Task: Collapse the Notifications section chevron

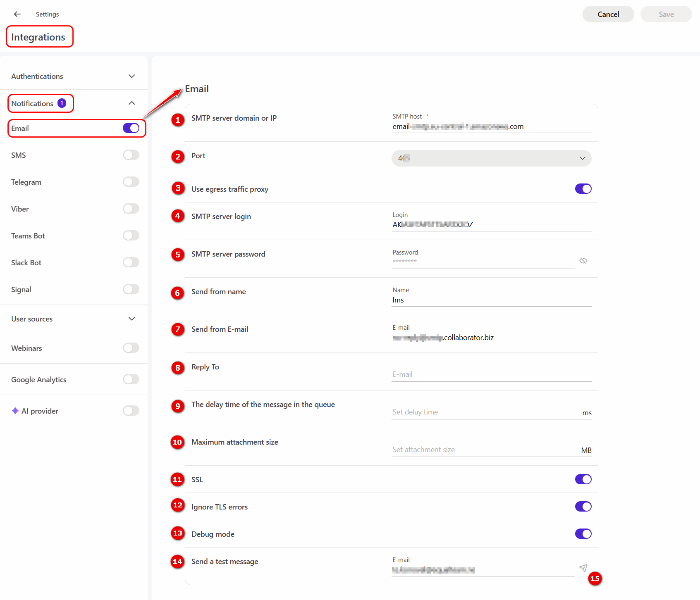Action: tap(131, 103)
